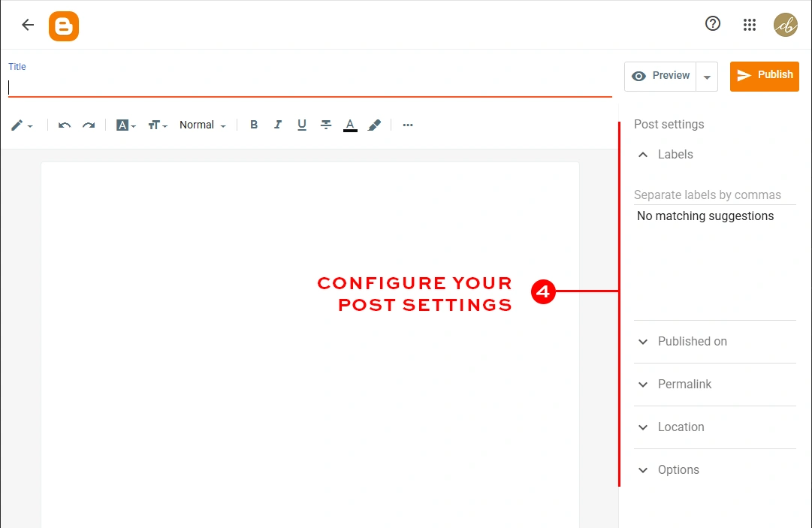Open the compose mode pencil dropdown
Screen dimensions: 812x528
22,125
